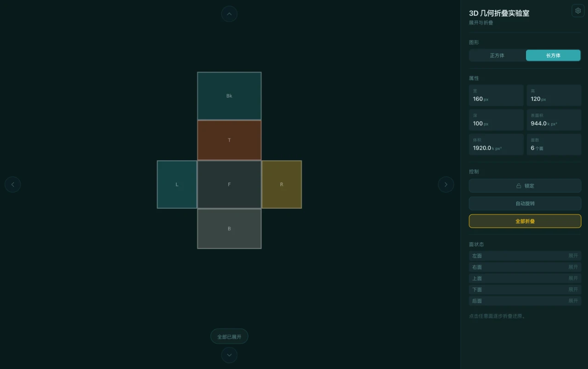Fold the brown T face
The image size is (588, 369).
(229, 140)
